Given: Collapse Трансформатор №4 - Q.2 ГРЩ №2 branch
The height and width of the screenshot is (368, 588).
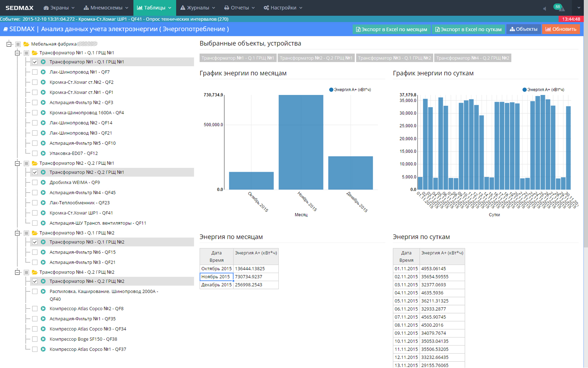Looking at the screenshot, I should [x=17, y=272].
